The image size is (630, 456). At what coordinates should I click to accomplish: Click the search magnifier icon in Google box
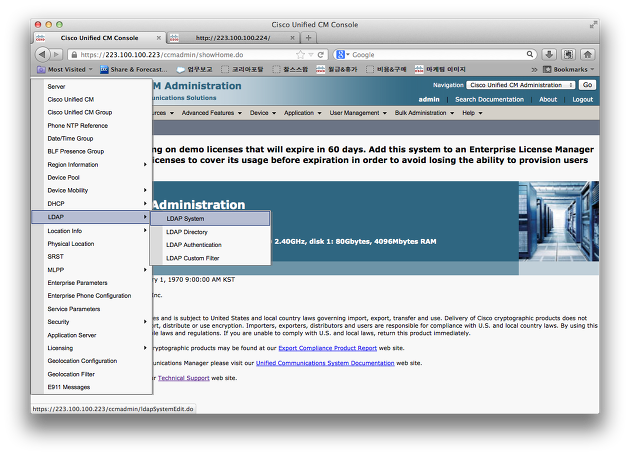tap(530, 54)
